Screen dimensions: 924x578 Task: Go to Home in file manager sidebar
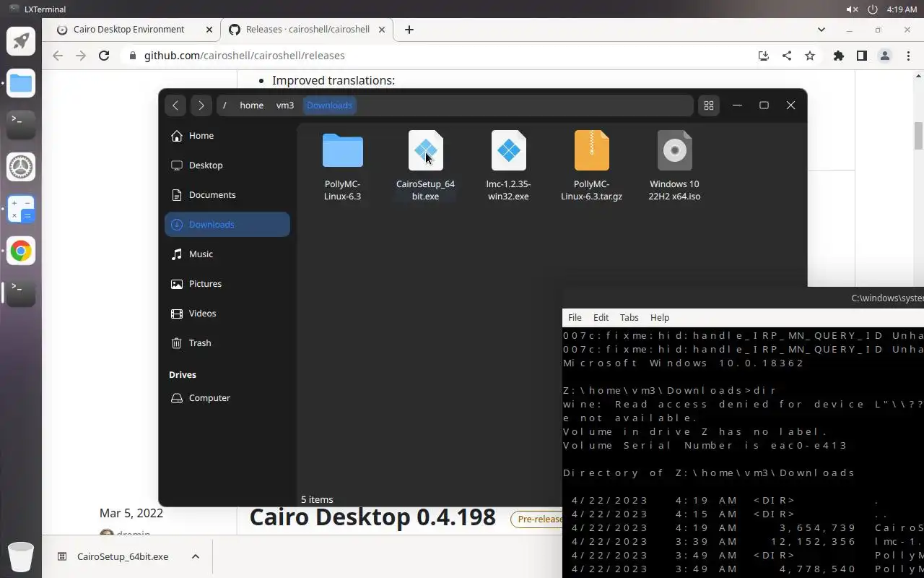coord(227,136)
